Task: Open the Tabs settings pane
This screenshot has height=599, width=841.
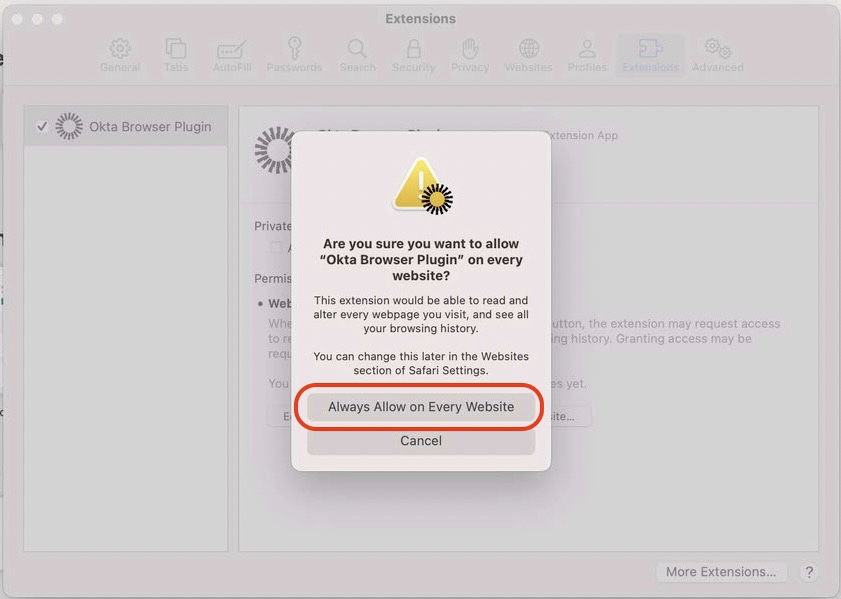Action: coord(176,55)
